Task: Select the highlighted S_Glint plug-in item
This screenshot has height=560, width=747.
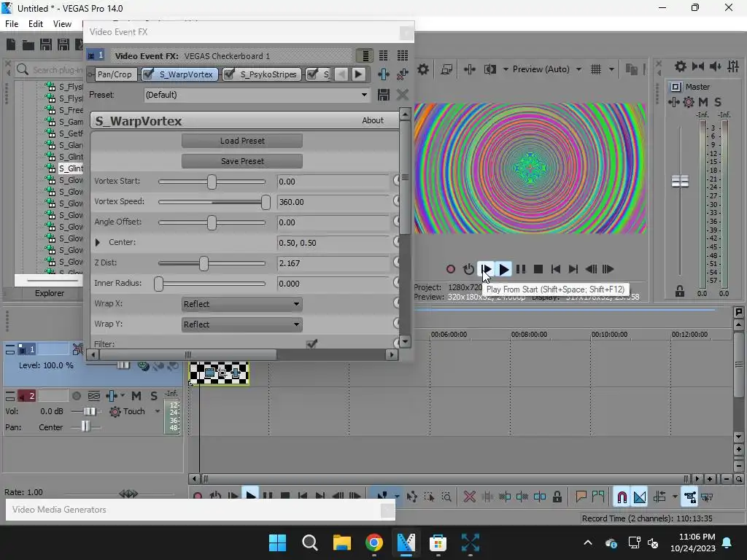Action: (71, 168)
